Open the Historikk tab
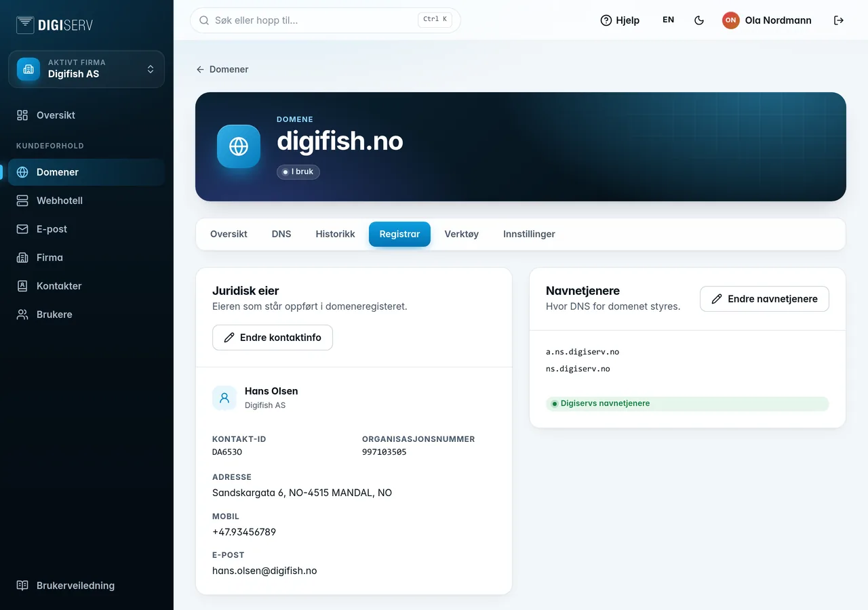 pyautogui.click(x=335, y=234)
